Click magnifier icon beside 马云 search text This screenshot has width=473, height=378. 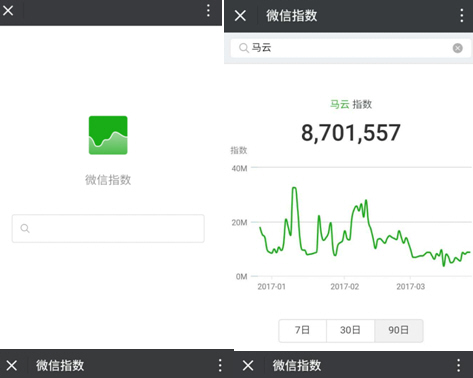[244, 48]
